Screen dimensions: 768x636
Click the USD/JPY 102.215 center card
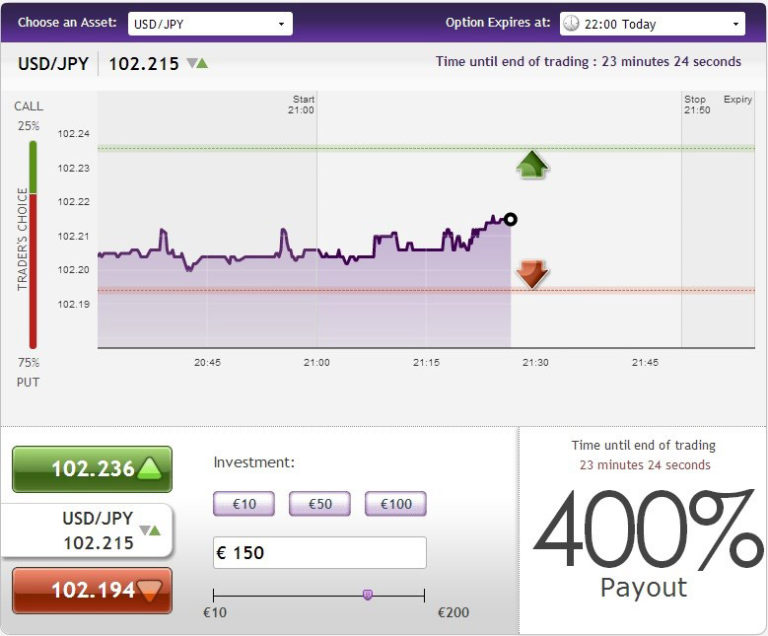point(87,530)
